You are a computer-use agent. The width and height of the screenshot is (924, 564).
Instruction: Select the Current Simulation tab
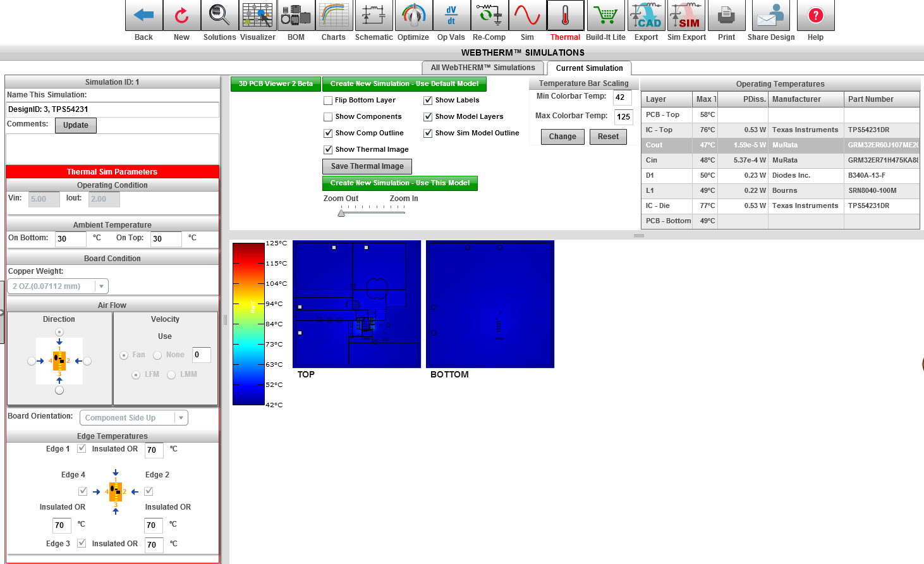tap(589, 68)
